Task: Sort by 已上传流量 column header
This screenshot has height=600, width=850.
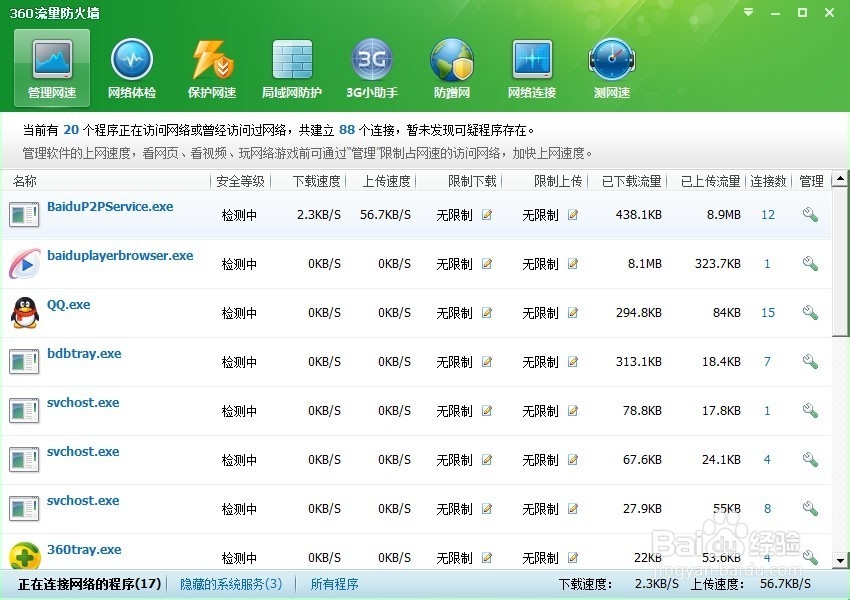Action: point(711,181)
